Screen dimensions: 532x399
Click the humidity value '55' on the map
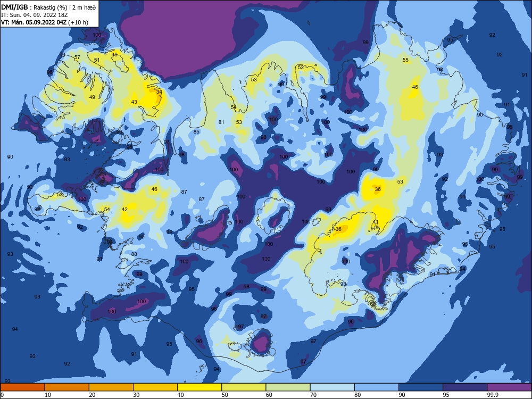tap(405, 60)
